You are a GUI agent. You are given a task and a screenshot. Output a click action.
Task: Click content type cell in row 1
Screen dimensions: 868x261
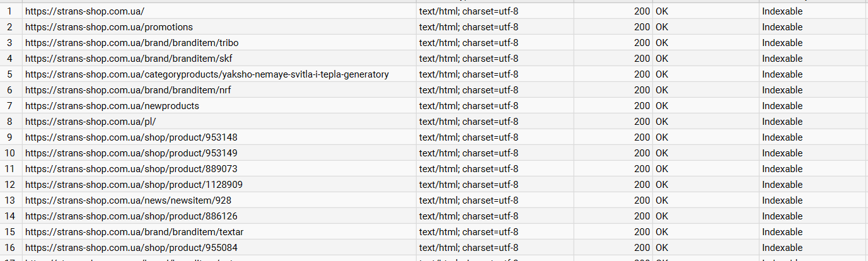(468, 11)
